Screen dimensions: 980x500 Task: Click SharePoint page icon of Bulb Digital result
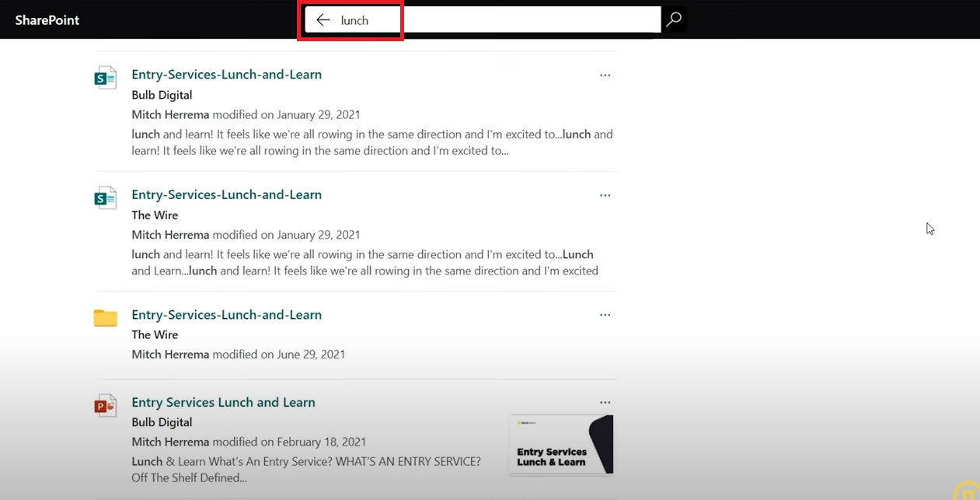(x=105, y=78)
